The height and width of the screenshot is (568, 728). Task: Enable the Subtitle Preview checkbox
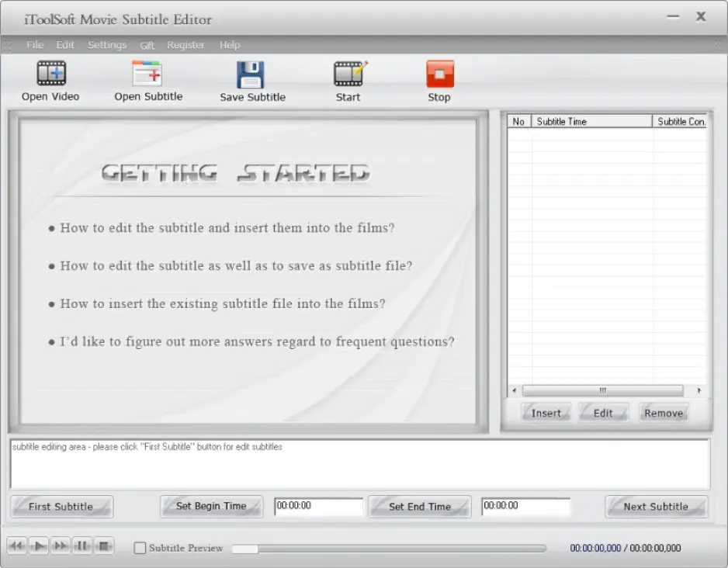pos(140,548)
